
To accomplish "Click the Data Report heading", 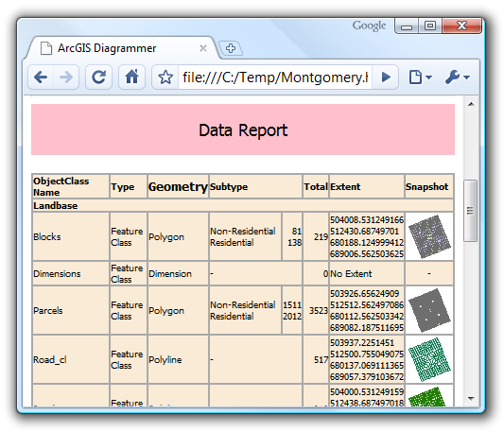I will pos(243,130).
